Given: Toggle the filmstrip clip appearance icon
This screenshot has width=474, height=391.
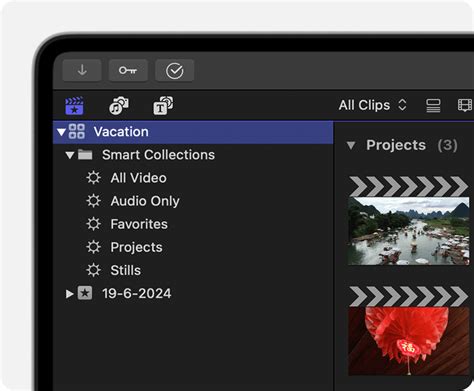Looking at the screenshot, I should (465, 105).
